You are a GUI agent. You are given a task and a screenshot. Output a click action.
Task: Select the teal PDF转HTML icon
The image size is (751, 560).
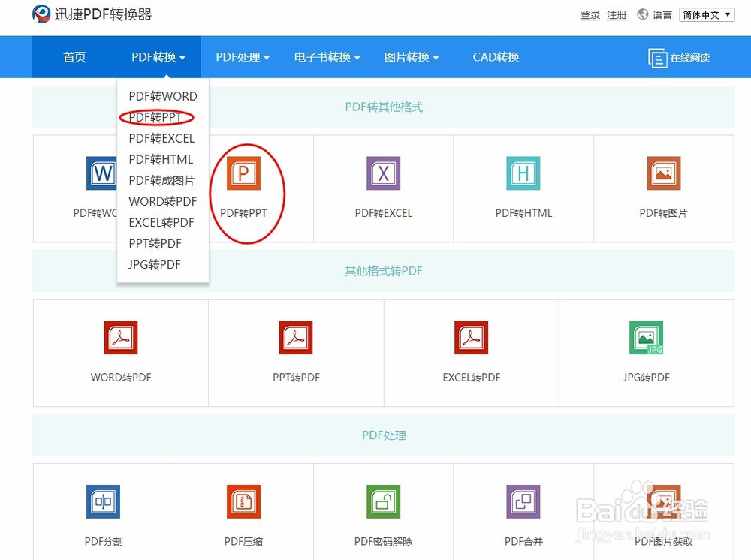click(523, 173)
